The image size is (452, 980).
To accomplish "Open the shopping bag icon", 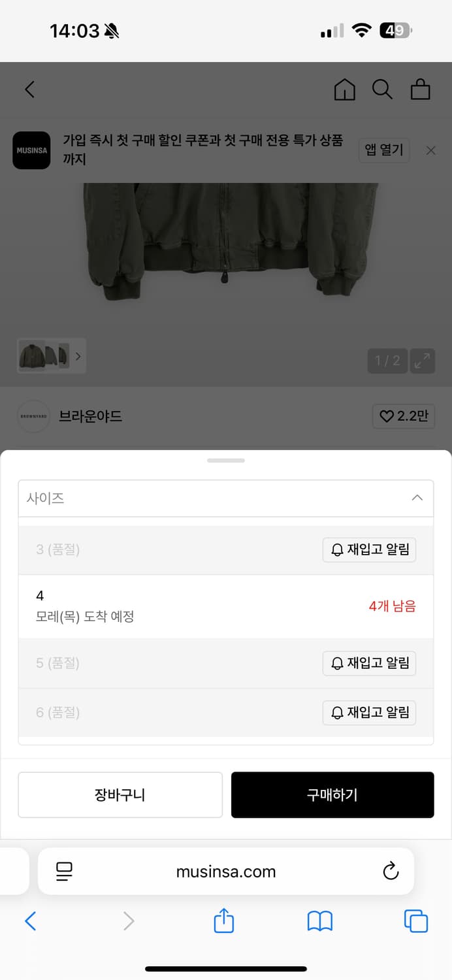I will (420, 90).
